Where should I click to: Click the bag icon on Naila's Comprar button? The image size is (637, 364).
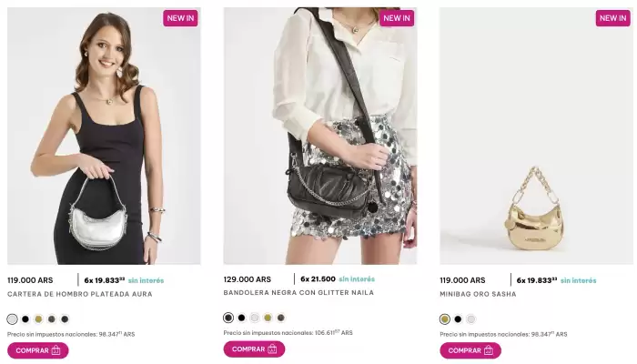272,349
